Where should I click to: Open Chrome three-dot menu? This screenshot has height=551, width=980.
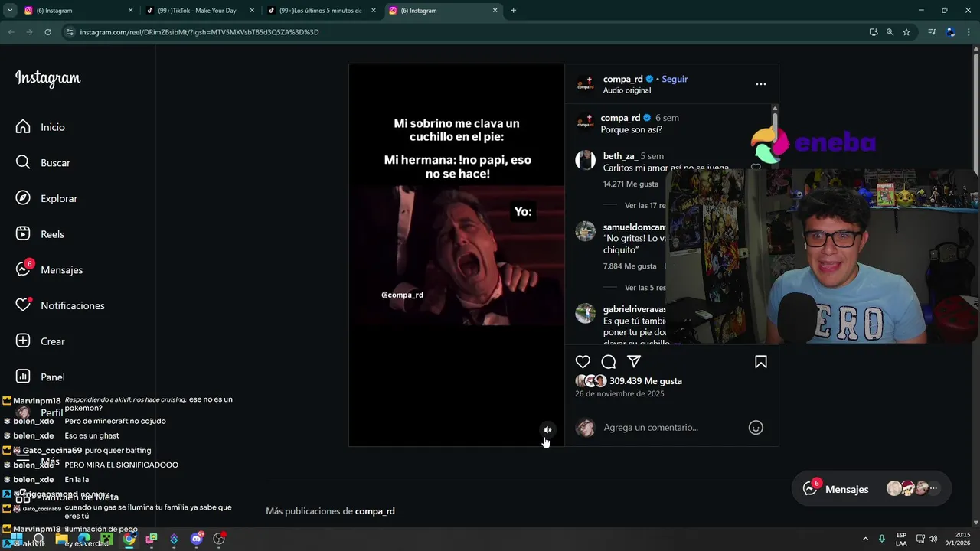pyautogui.click(x=969, y=32)
